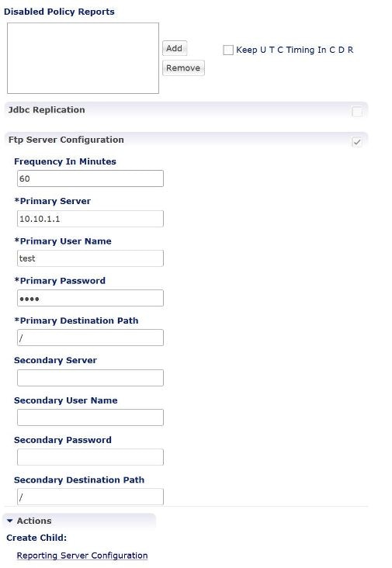
Task: Enable Keep U T C Timing In C D R
Action: tap(228, 50)
